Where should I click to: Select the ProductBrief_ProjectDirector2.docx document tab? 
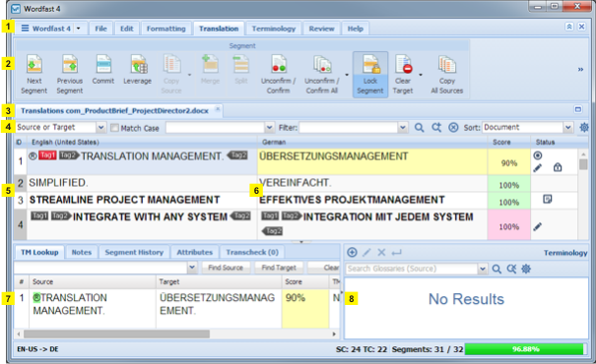click(x=114, y=111)
